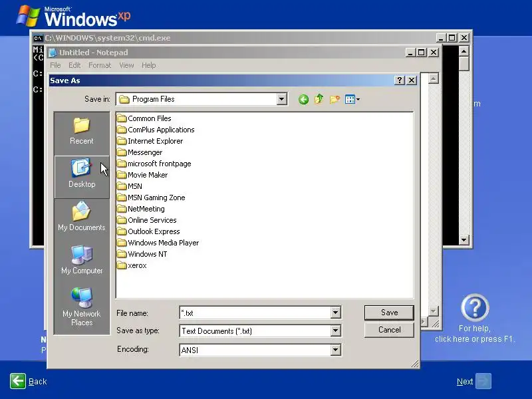Select the NetMeeting folder
This screenshot has height=399, width=532.
click(x=141, y=209)
